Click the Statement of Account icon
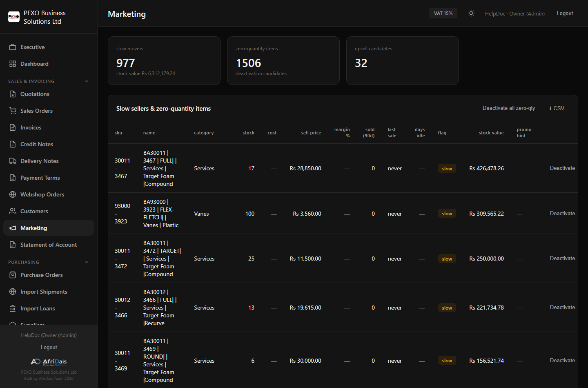This screenshot has width=588, height=388. pyautogui.click(x=13, y=245)
